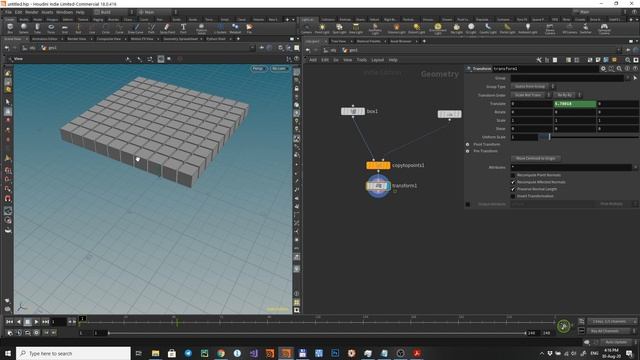The width and height of the screenshot is (640, 360).
Task: Switch to Geometry Spreadsheet tab
Action: pyautogui.click(x=180, y=39)
